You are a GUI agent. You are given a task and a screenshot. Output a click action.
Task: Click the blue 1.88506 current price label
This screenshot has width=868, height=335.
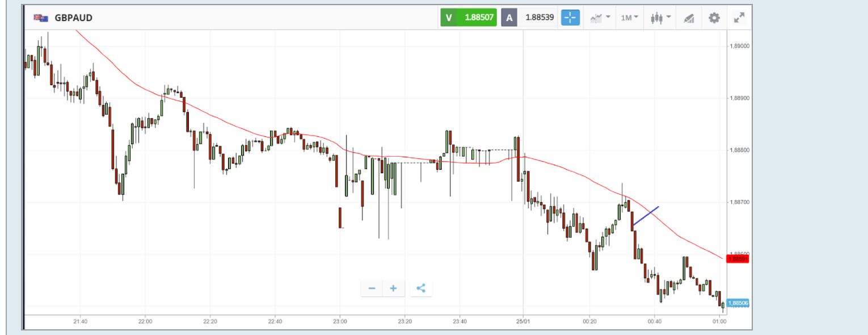(738, 303)
